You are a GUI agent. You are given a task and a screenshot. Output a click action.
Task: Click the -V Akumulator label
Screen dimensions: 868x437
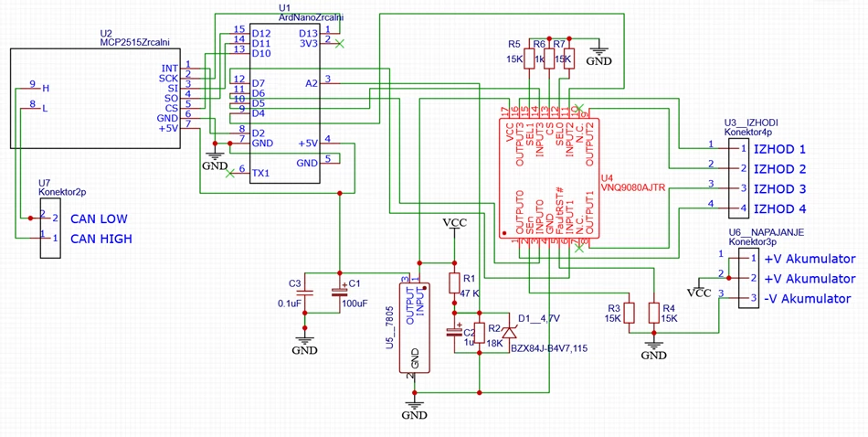[809, 299]
